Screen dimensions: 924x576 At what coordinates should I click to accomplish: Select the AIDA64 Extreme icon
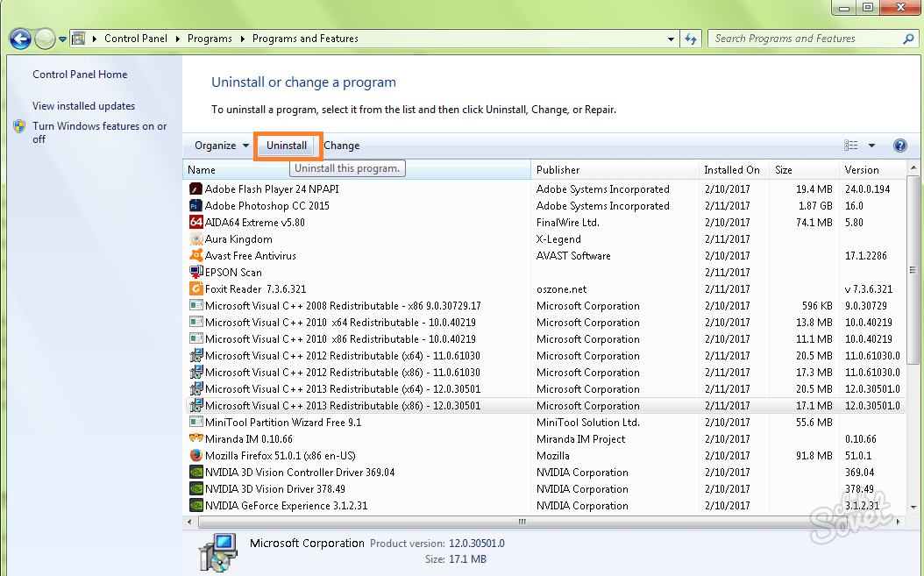click(x=195, y=222)
